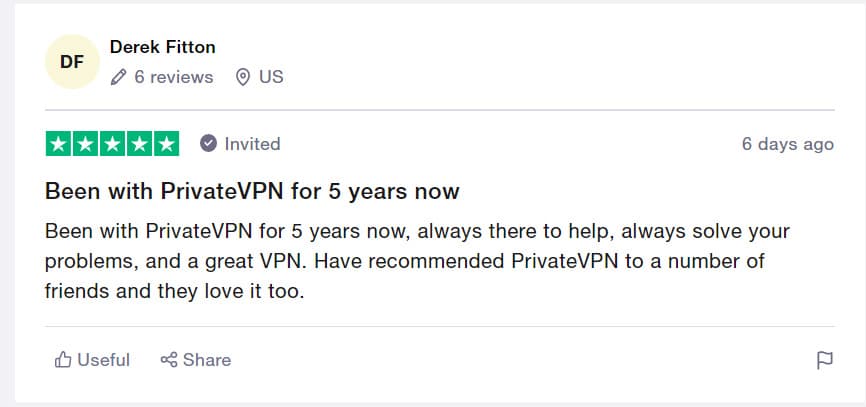Click the location pin icon

(x=241, y=76)
